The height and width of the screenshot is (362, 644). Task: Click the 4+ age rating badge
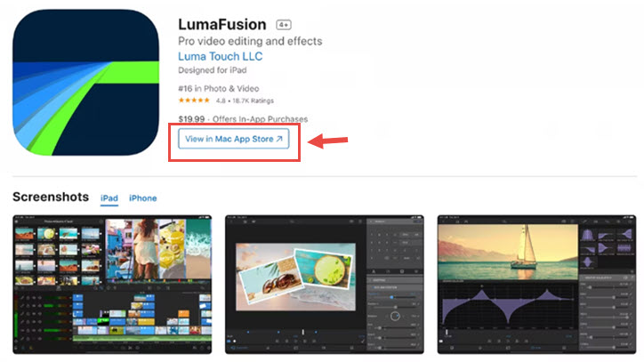[284, 25]
